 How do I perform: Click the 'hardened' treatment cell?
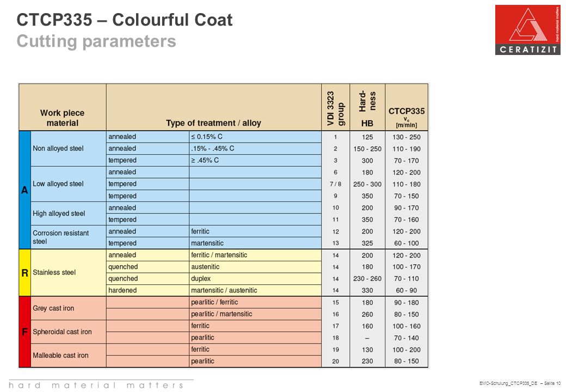(147, 290)
